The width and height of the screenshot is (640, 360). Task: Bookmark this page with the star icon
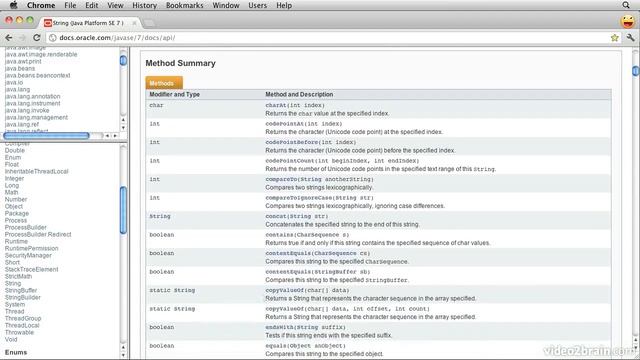(x=615, y=38)
